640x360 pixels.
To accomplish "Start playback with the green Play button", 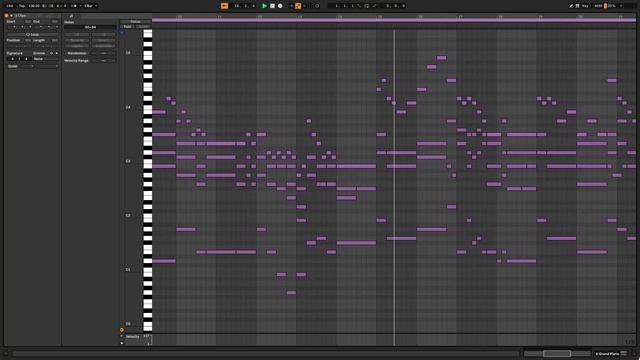I will (264, 6).
